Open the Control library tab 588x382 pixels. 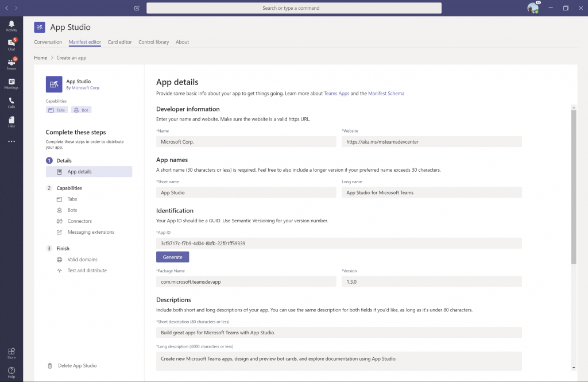point(153,42)
